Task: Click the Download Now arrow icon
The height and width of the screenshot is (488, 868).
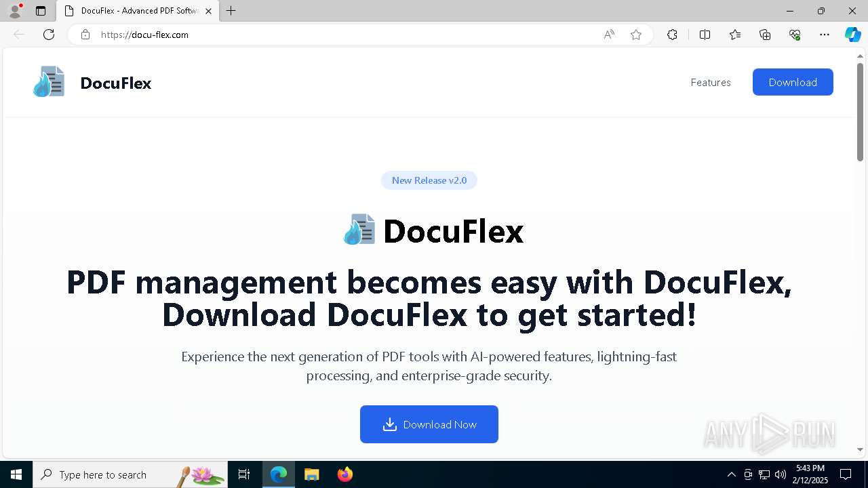Action: click(389, 424)
